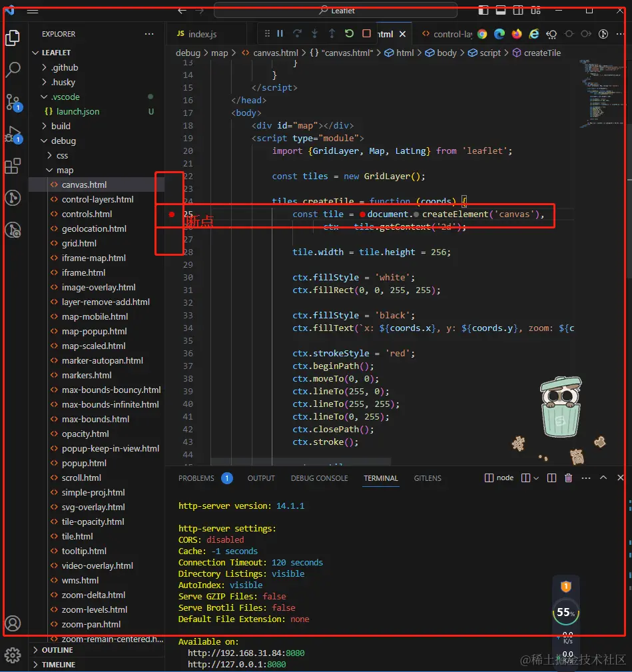This screenshot has width=632, height=672.
Task: Open the launch profile dropdown in terminal
Action: coord(536,478)
